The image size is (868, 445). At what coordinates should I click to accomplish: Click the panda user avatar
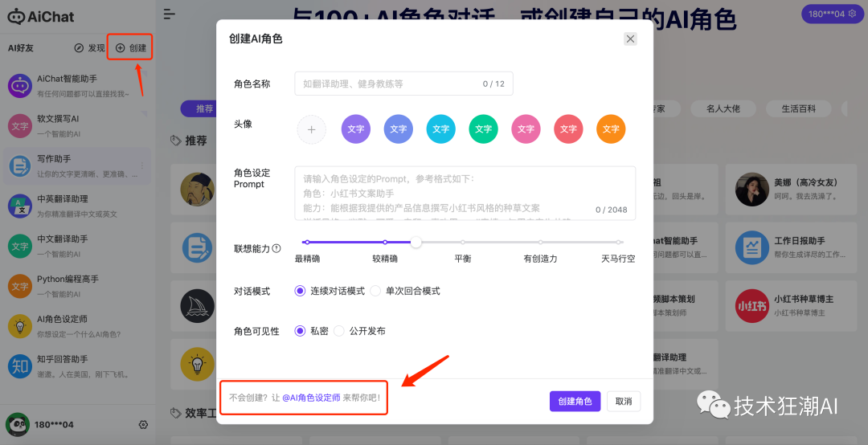(x=17, y=425)
